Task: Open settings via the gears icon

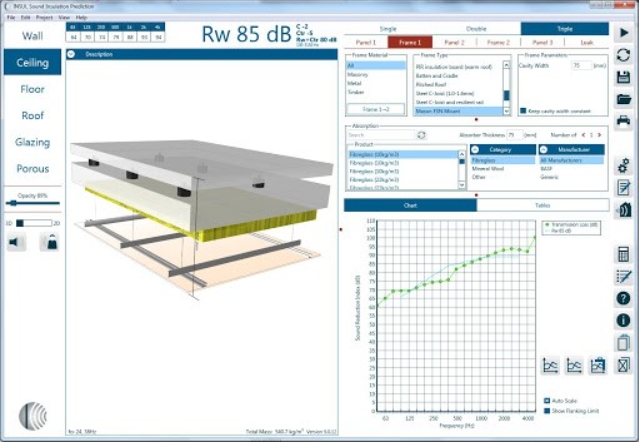Action: [x=624, y=166]
